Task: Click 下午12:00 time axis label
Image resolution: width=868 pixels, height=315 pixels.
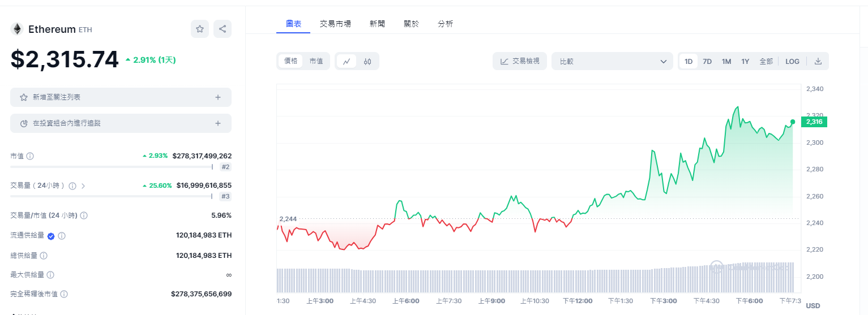Action: 576,301
